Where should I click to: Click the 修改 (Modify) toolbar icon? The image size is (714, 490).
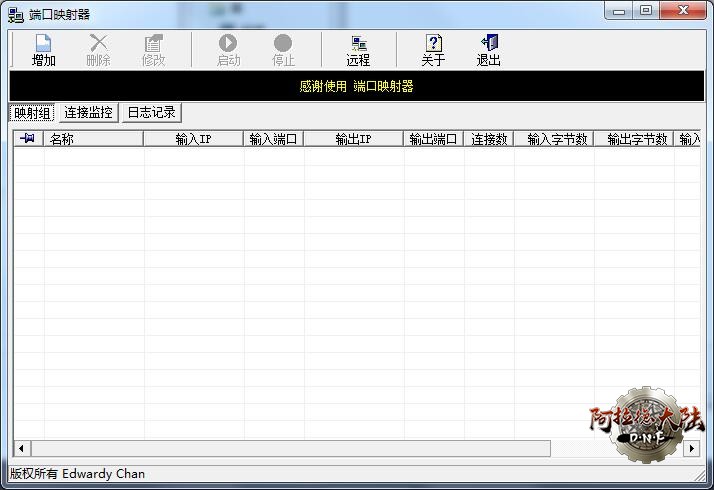click(x=153, y=44)
